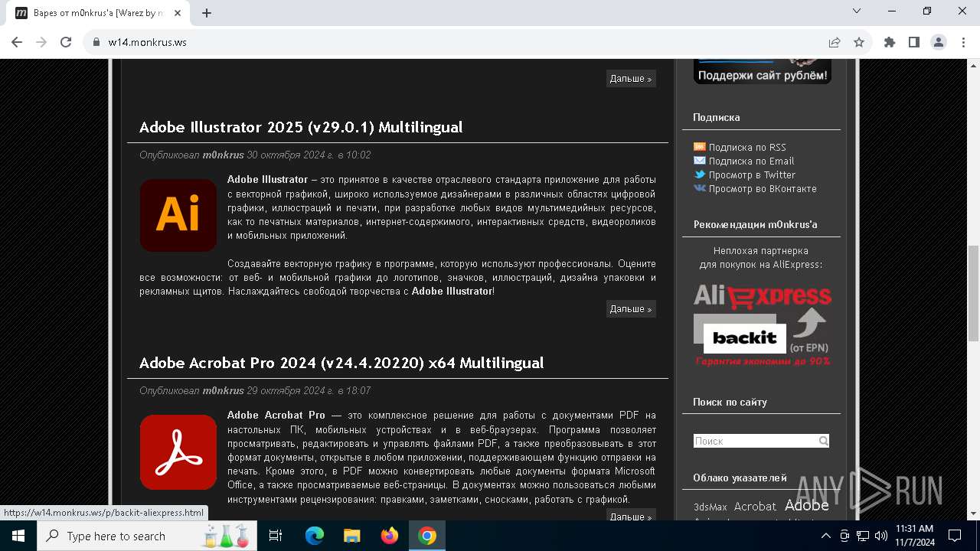
Task: Open m0nkrus author link in Acrobat post
Action: [x=223, y=390]
